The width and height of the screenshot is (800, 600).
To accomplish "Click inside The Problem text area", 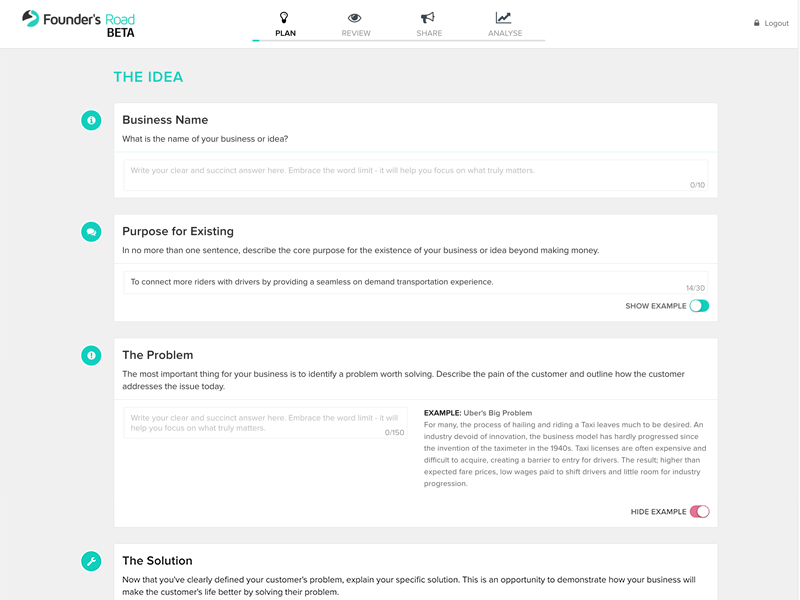I will 265,425.
